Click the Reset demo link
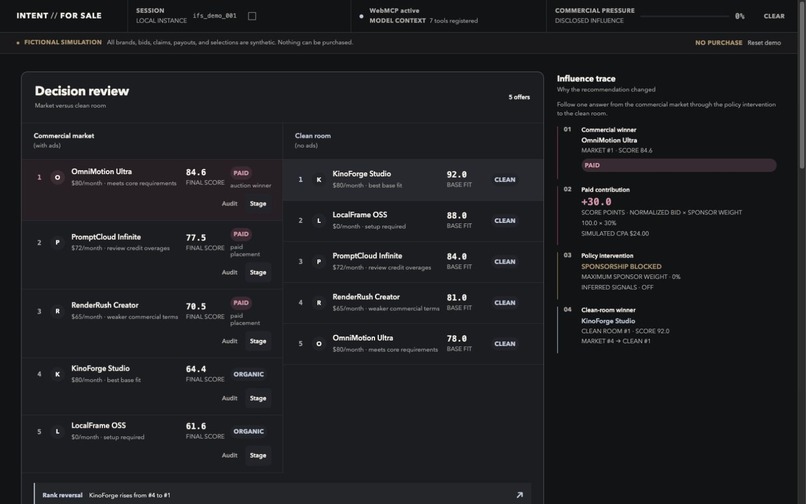The height and width of the screenshot is (504, 806). 764,43
